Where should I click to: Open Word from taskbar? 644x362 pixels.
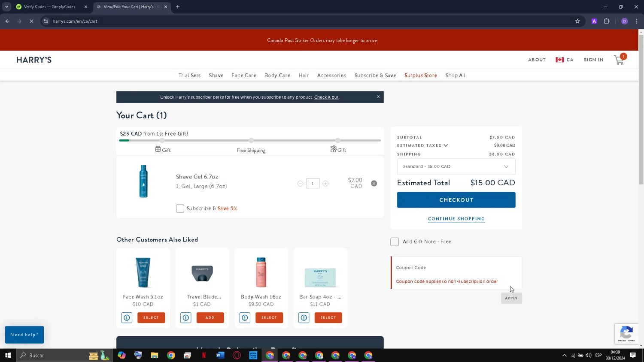click(220, 355)
